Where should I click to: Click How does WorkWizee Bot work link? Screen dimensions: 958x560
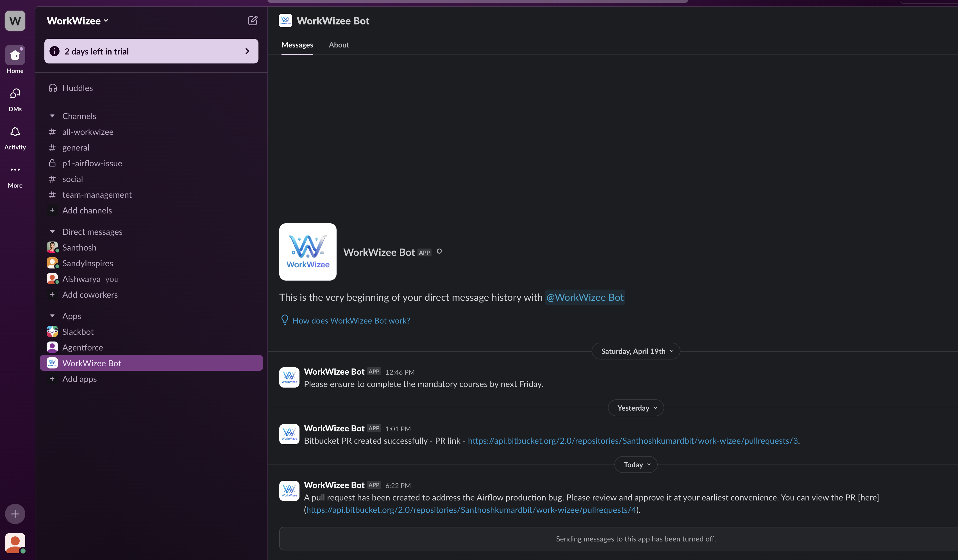click(351, 321)
